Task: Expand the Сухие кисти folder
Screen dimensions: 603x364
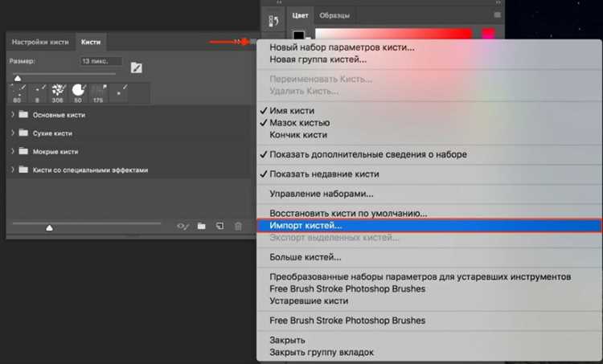Action: pos(13,133)
